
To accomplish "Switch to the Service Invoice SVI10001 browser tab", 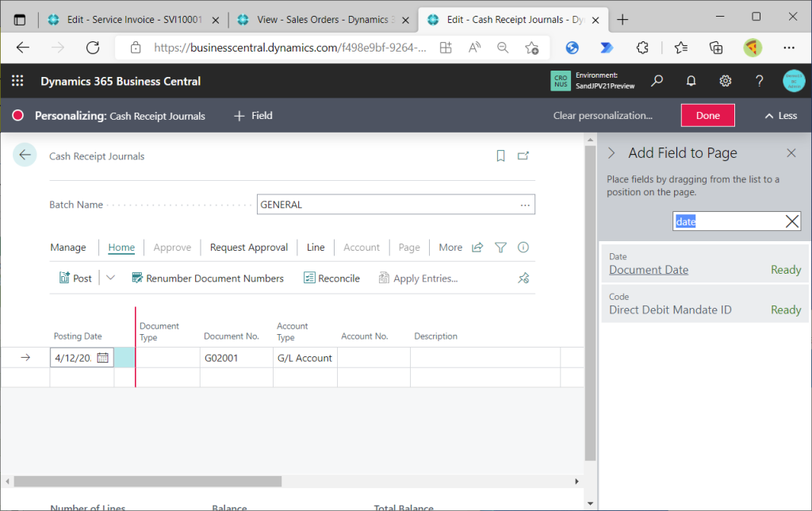I will pyautogui.click(x=133, y=20).
